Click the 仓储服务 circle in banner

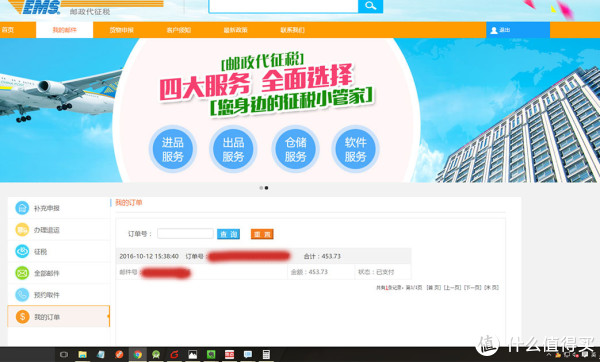(x=295, y=149)
